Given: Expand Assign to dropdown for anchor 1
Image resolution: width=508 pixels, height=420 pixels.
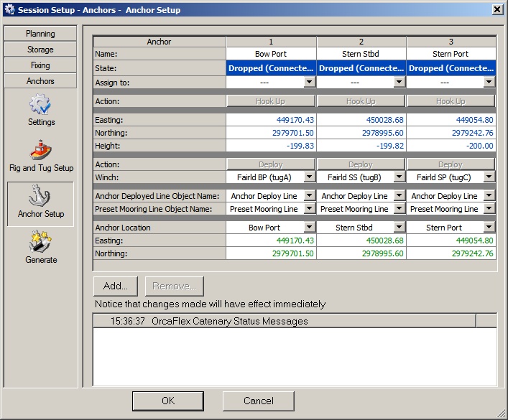Looking at the screenshot, I should 310,83.
